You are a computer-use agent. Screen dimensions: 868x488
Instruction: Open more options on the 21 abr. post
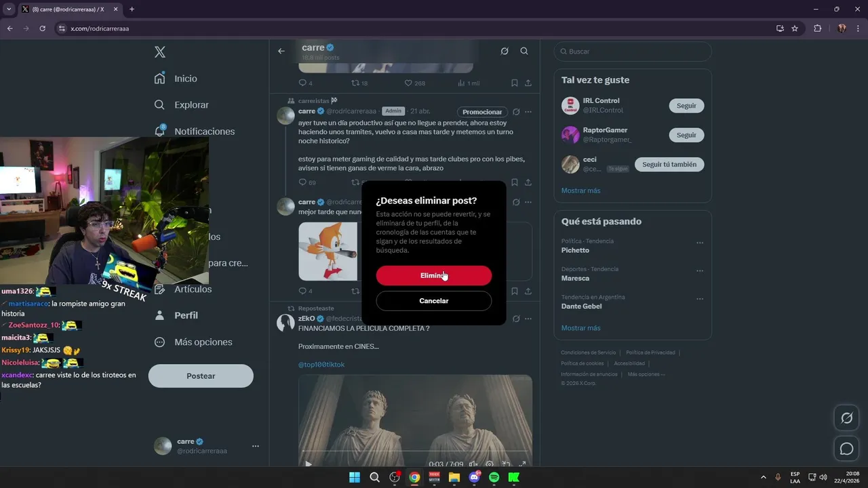click(528, 112)
